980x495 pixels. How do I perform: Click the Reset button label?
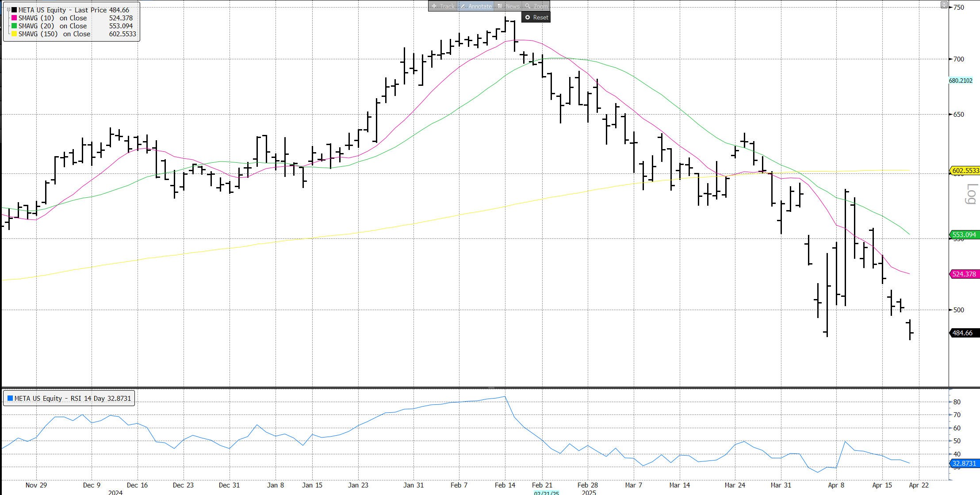[540, 18]
